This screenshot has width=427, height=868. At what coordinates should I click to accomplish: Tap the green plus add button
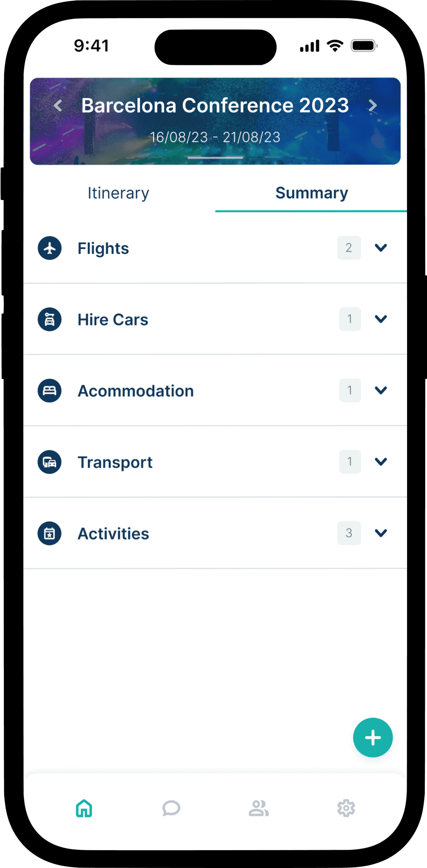(373, 737)
